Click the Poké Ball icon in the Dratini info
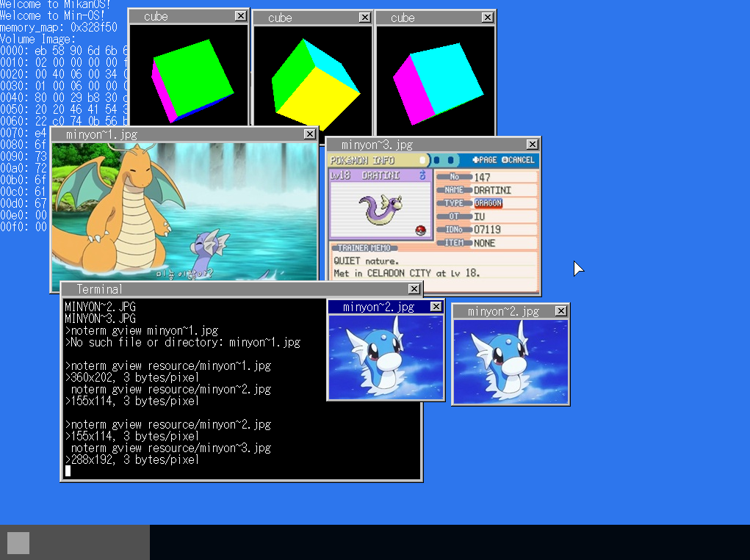 tap(421, 230)
